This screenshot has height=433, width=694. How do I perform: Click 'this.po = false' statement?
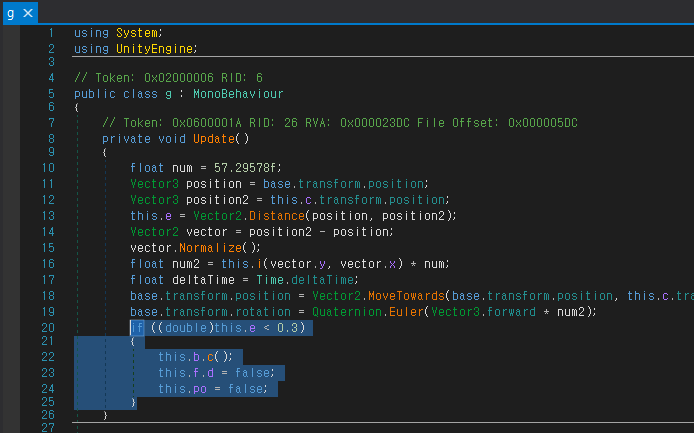(x=213, y=389)
